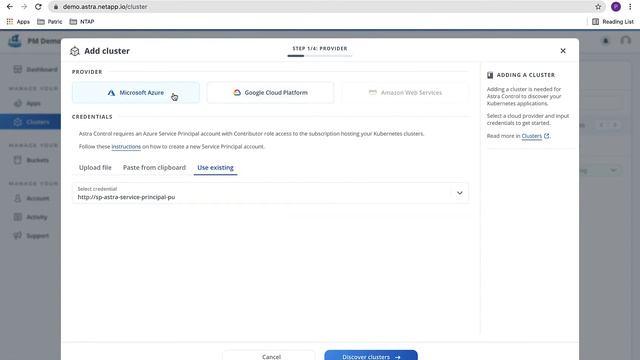This screenshot has height=360, width=640.
Task: Click the Adding a Cluster book icon
Action: [x=490, y=75]
